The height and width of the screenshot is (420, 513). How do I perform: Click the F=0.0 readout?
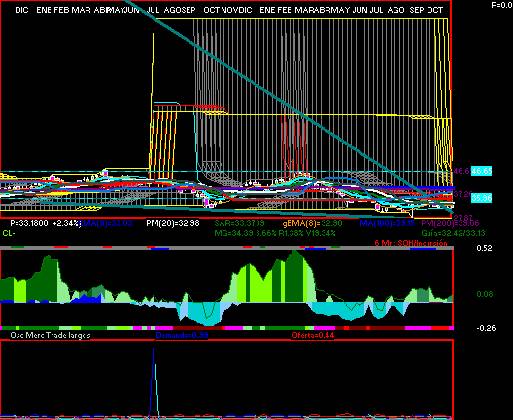(502, 5)
